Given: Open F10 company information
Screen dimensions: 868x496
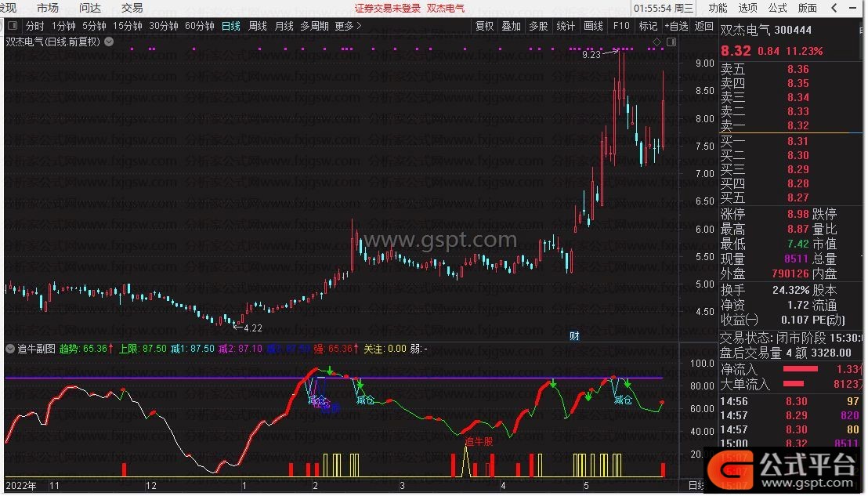Looking at the screenshot, I should click(621, 26).
